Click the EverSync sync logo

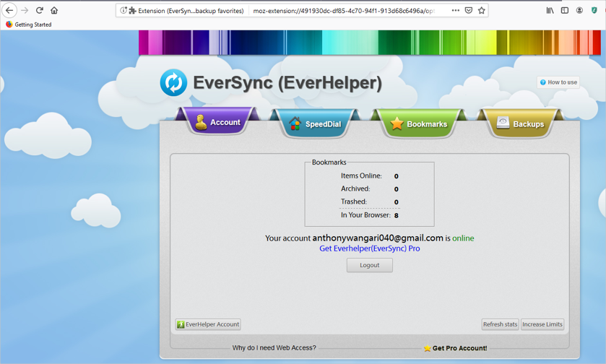tap(173, 82)
